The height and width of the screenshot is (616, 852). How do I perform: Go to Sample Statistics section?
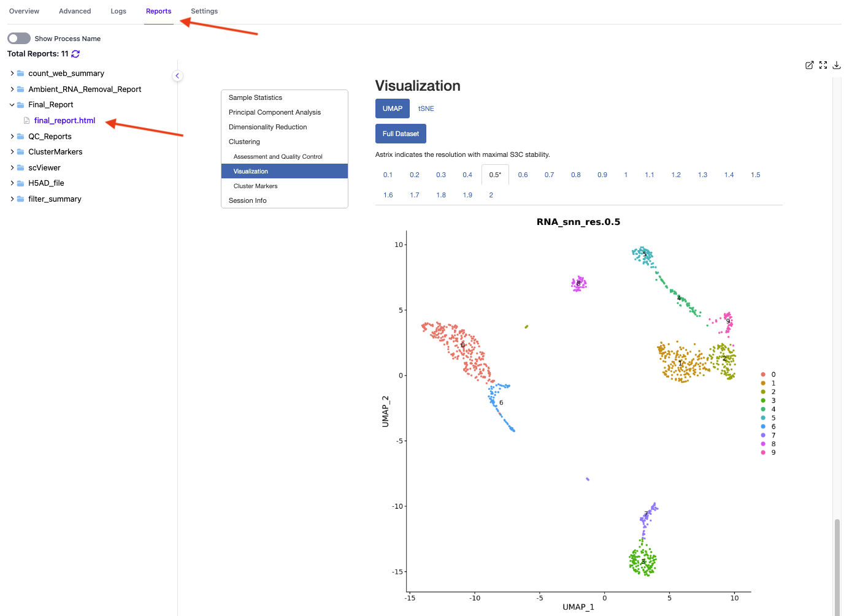pyautogui.click(x=285, y=97)
